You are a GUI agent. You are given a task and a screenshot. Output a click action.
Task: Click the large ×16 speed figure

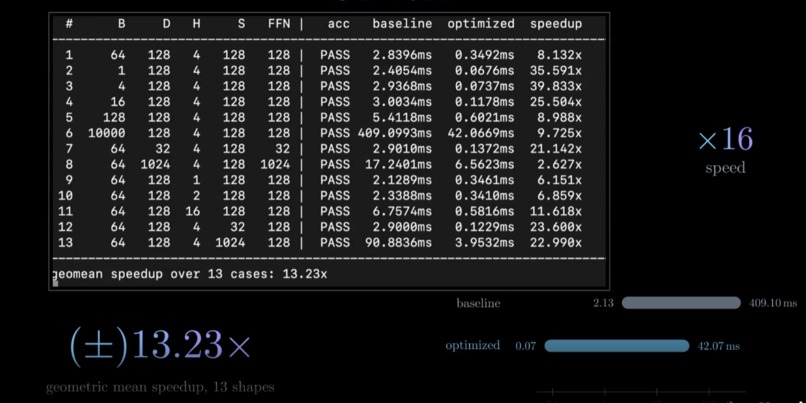click(725, 139)
